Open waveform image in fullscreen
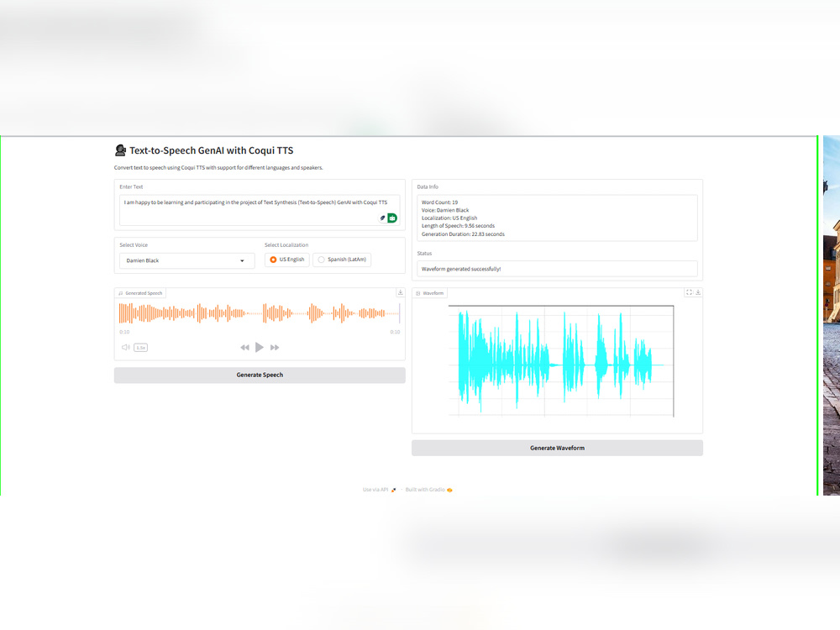 tap(689, 292)
